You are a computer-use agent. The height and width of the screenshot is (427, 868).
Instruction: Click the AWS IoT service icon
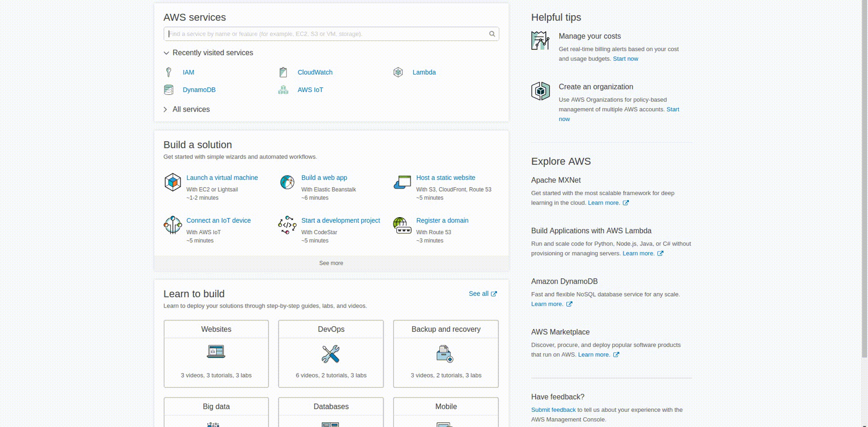click(x=283, y=89)
